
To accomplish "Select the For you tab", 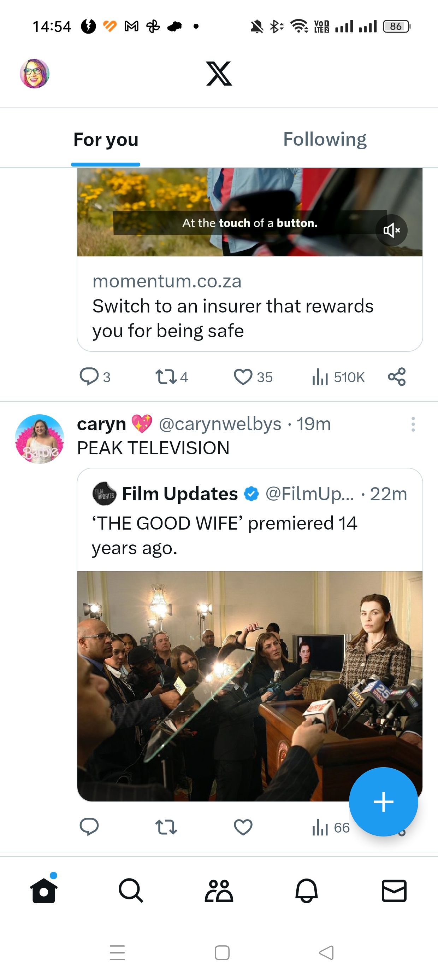I will 105,140.
